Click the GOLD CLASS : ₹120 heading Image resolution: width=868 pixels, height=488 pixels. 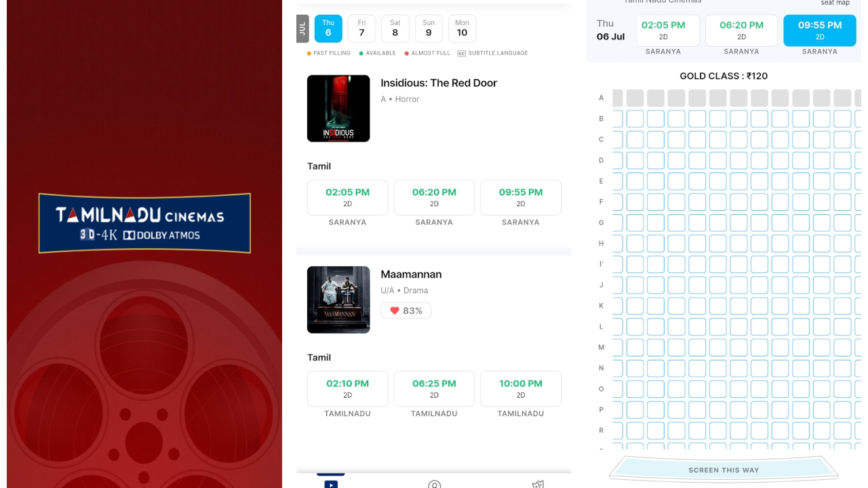click(724, 76)
